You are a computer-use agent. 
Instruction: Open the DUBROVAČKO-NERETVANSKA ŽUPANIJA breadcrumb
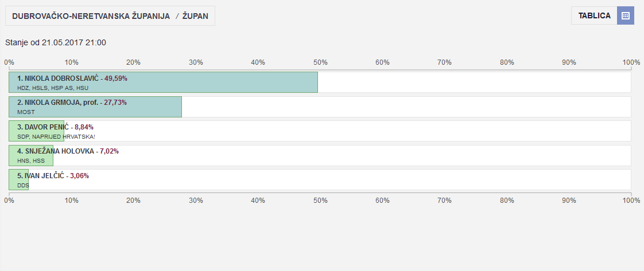point(91,16)
